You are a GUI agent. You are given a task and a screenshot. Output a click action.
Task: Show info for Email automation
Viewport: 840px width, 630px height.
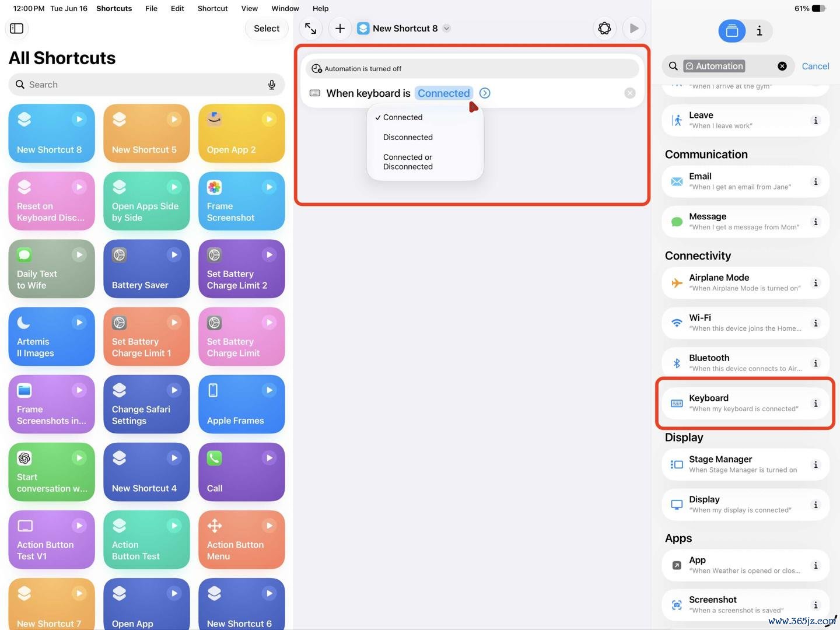point(815,181)
